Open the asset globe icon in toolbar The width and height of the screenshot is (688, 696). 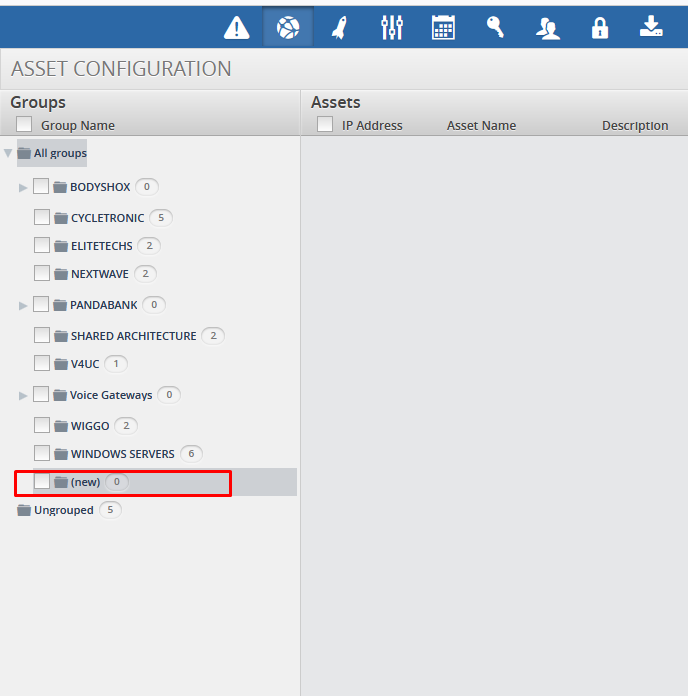(288, 28)
